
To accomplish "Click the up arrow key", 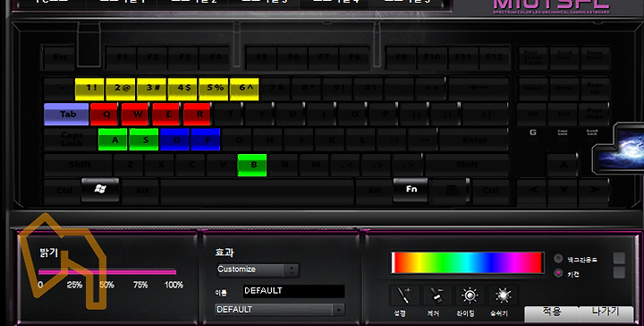I will coord(563,165).
